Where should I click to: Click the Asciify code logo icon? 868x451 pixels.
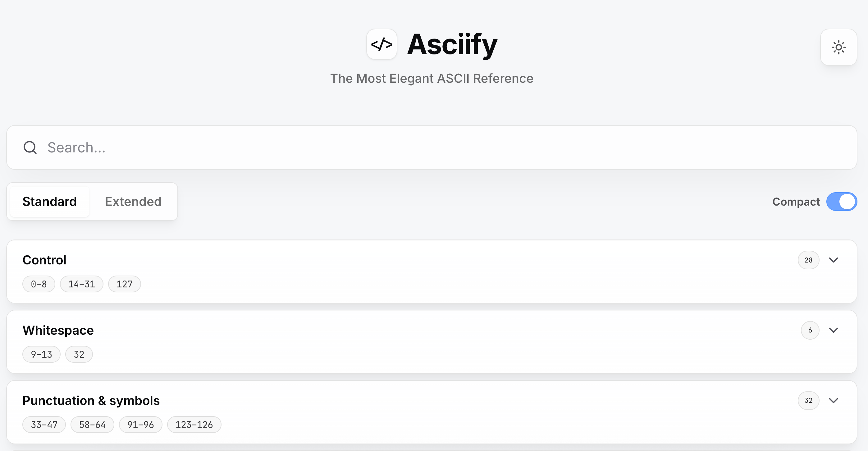[381, 44]
